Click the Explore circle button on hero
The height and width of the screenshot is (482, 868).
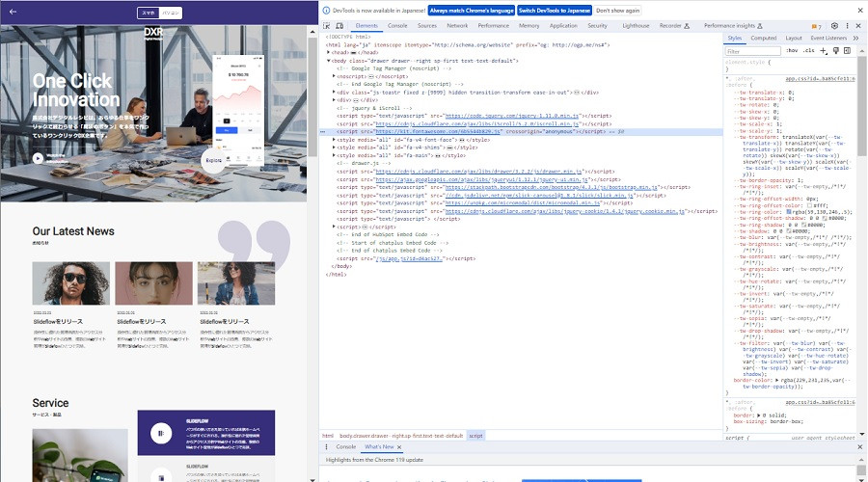214,160
